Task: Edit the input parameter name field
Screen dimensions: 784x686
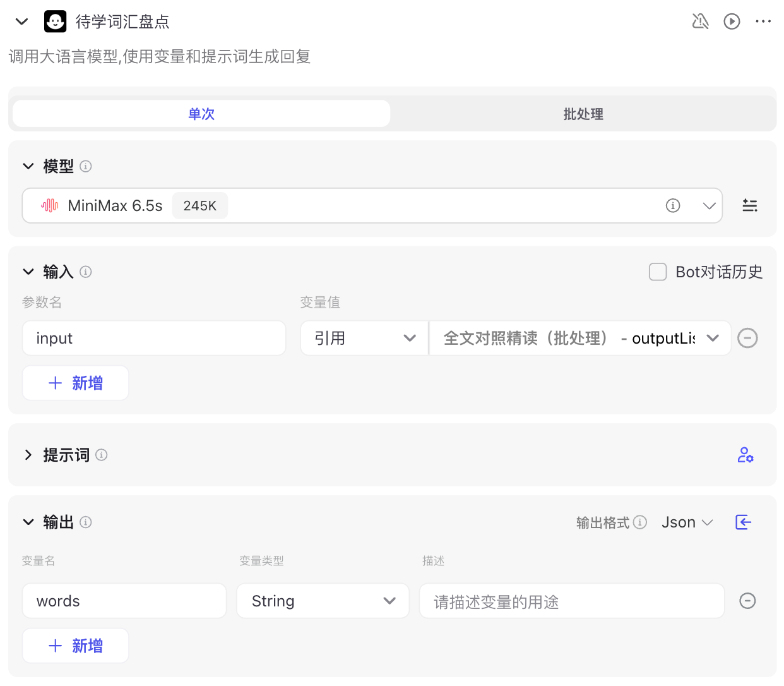Action: tap(154, 338)
